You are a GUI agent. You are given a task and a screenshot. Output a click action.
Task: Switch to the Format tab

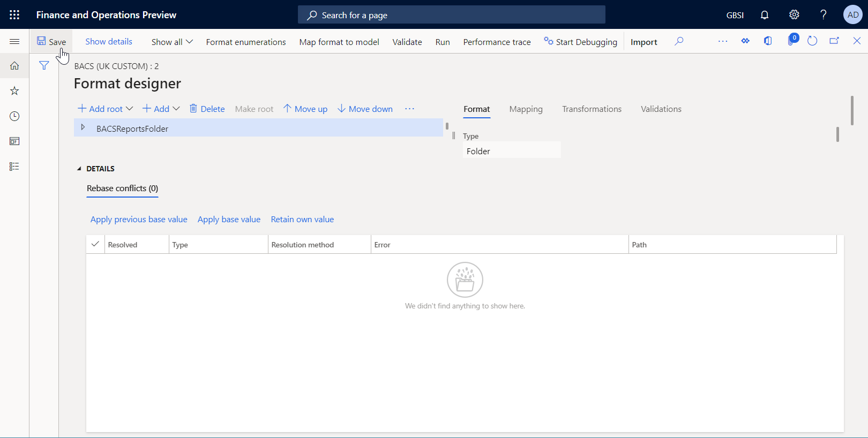tap(477, 109)
